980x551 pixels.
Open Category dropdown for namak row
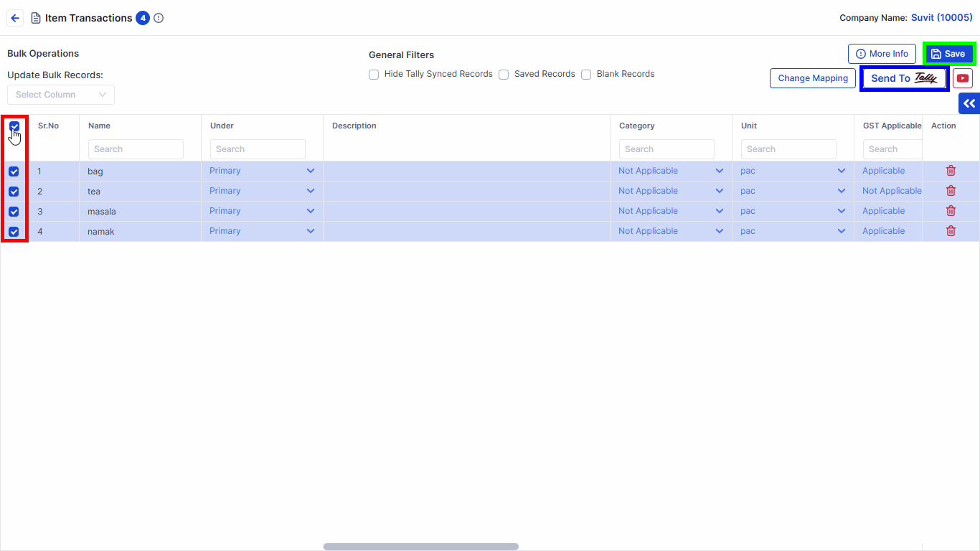point(671,231)
